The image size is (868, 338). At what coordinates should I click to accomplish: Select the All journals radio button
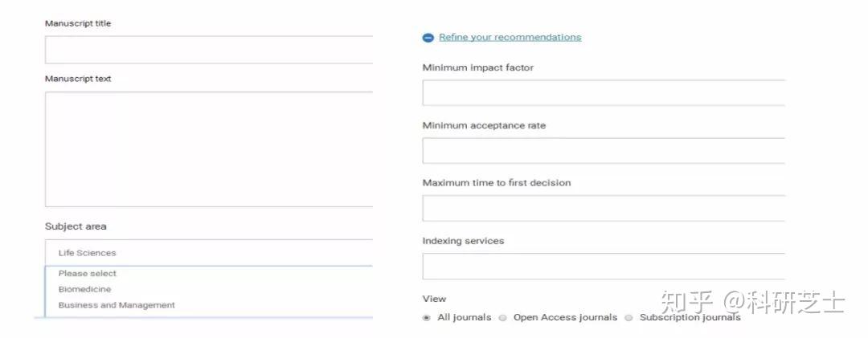pyautogui.click(x=427, y=318)
